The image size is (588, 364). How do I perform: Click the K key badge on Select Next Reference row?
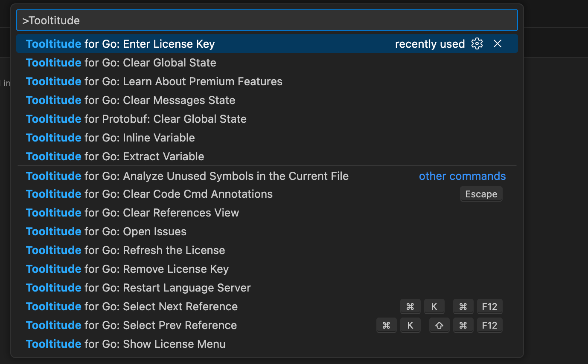[434, 306]
